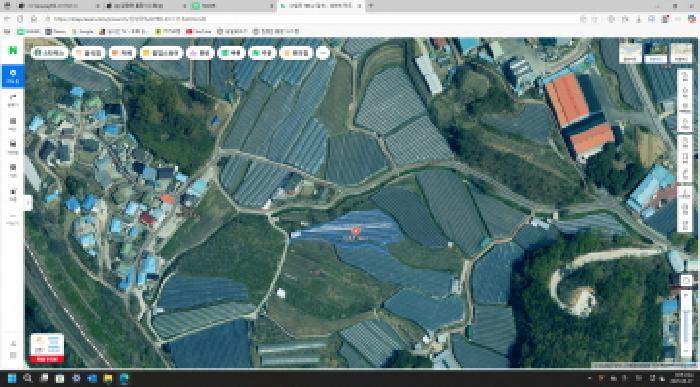Switch to the second browser tab
Screen dimensions: 700x387
[146, 6]
